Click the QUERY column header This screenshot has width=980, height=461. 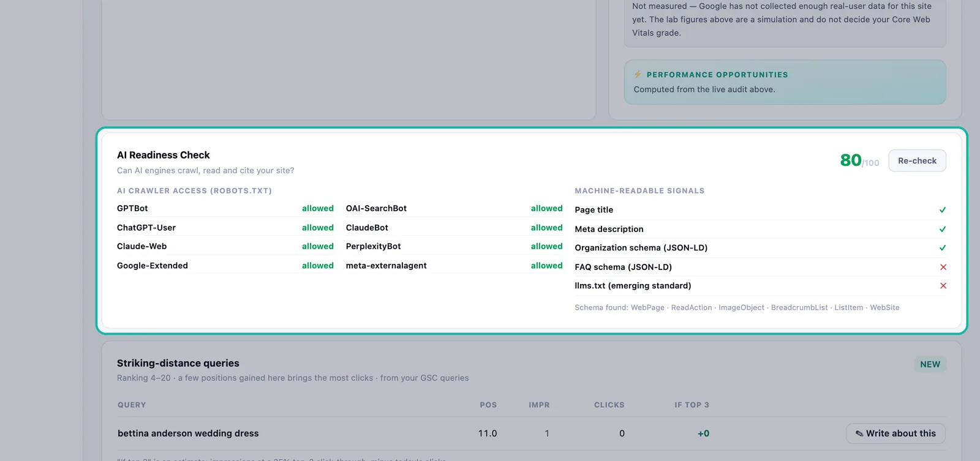(132, 405)
